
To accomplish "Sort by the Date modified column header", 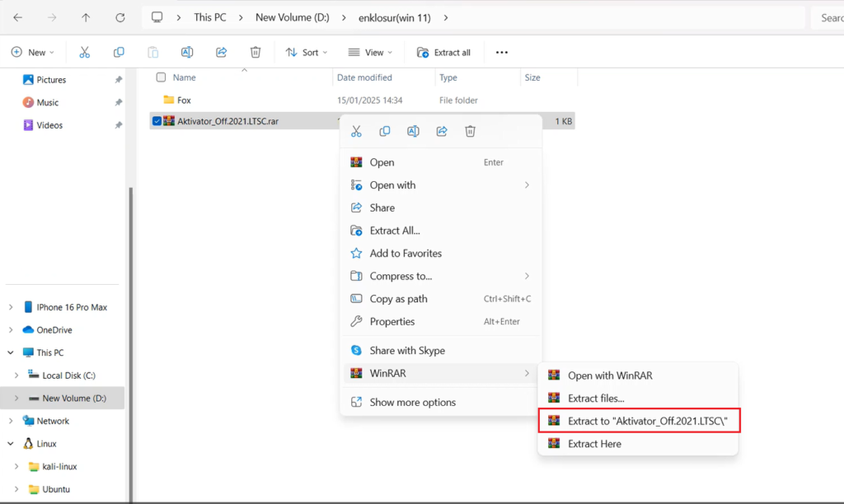I will (x=364, y=77).
